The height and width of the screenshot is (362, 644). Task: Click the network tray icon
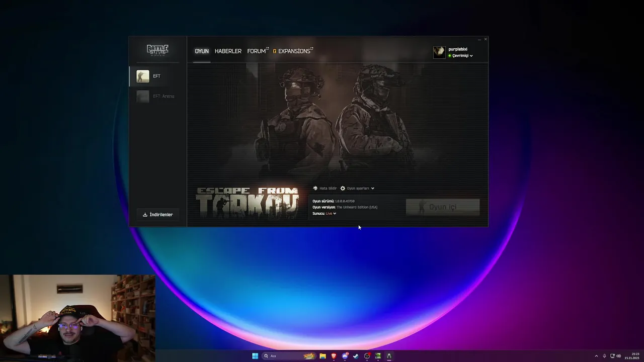point(612,356)
